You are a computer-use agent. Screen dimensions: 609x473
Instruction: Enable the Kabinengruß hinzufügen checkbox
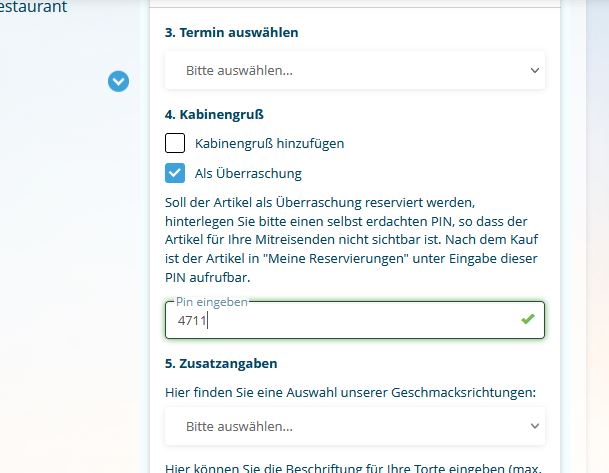coord(175,143)
